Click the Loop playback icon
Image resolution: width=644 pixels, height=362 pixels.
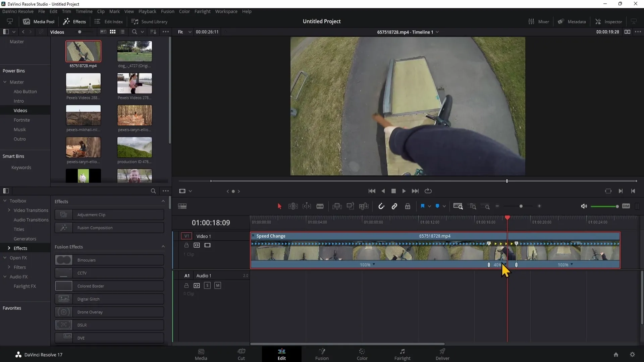[427, 191]
